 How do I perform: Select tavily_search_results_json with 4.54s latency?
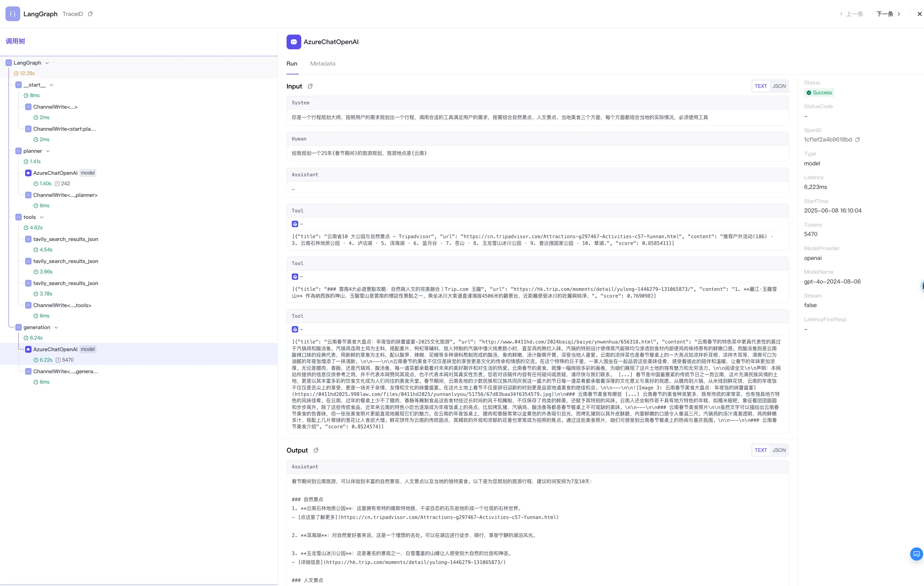[139, 244]
